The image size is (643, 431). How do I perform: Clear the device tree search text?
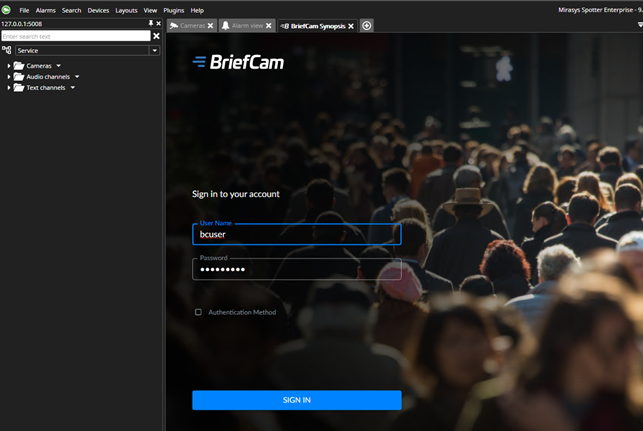click(156, 36)
